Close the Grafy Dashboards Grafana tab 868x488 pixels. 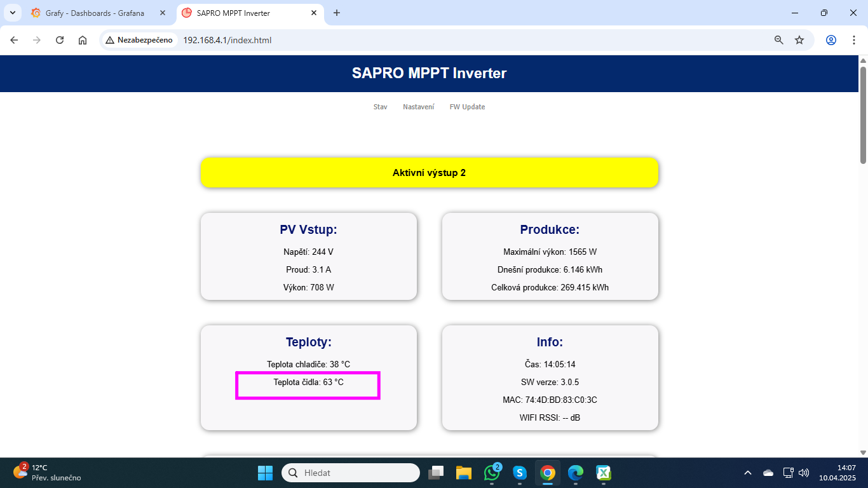[x=163, y=13]
